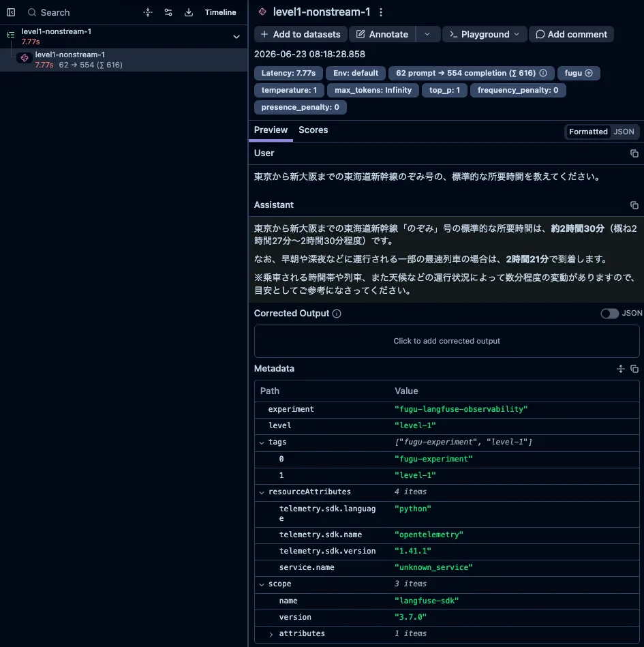Click the Latency: 7.77s badge
This screenshot has height=647, width=644.
(288, 73)
